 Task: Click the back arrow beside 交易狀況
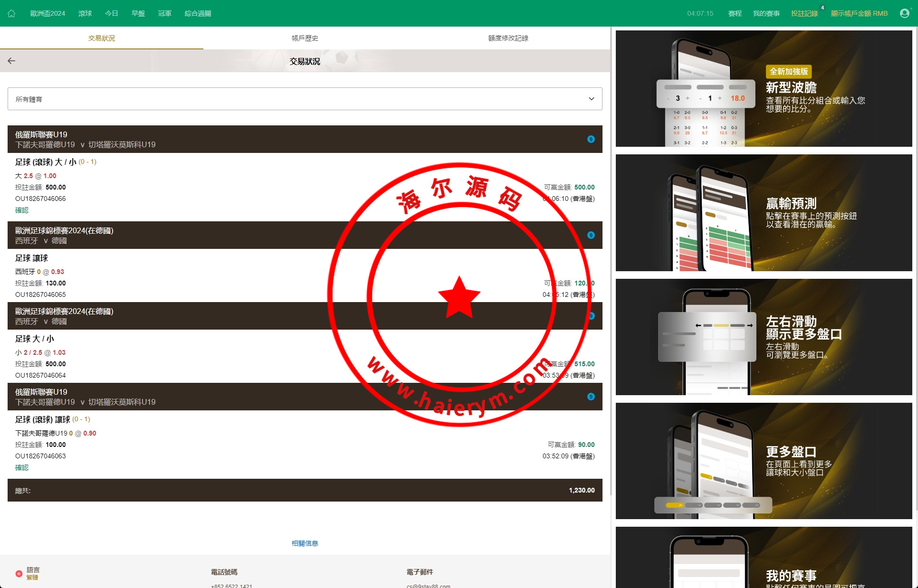tap(11, 61)
